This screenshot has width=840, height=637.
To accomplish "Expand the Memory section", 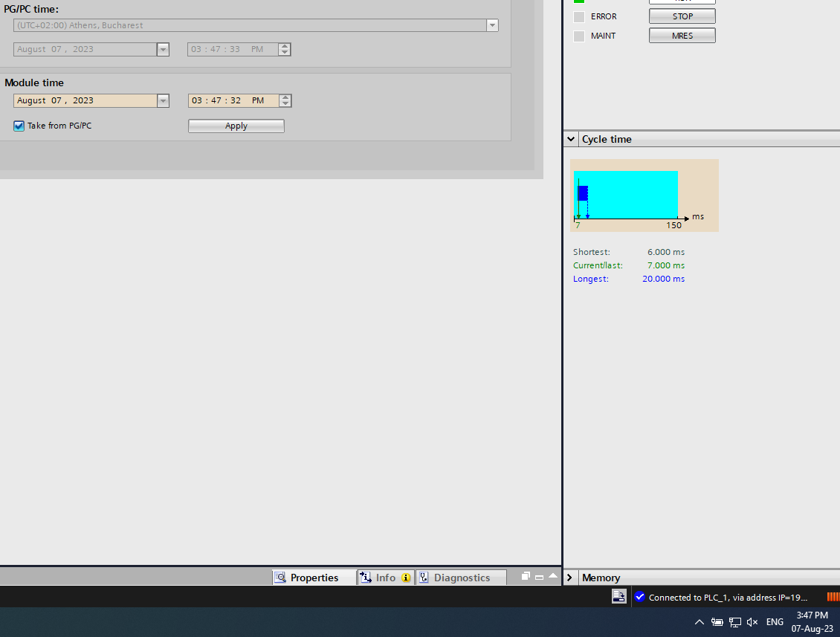I will [569, 578].
